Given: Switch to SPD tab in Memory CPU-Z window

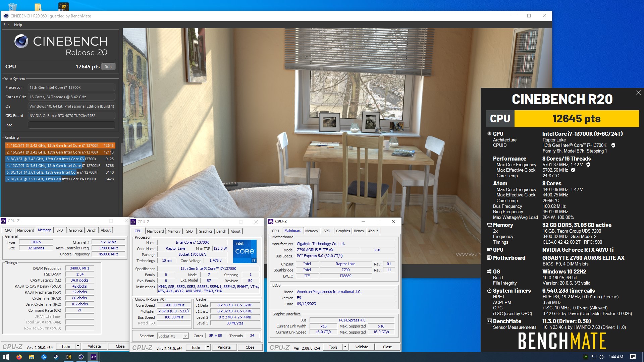Looking at the screenshot, I should pos(60,230).
